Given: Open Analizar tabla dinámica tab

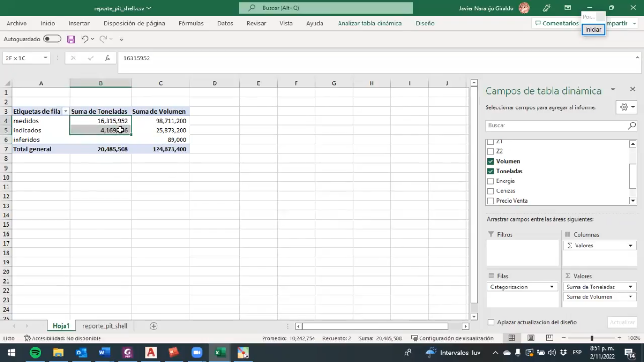Looking at the screenshot, I should 370,23.
